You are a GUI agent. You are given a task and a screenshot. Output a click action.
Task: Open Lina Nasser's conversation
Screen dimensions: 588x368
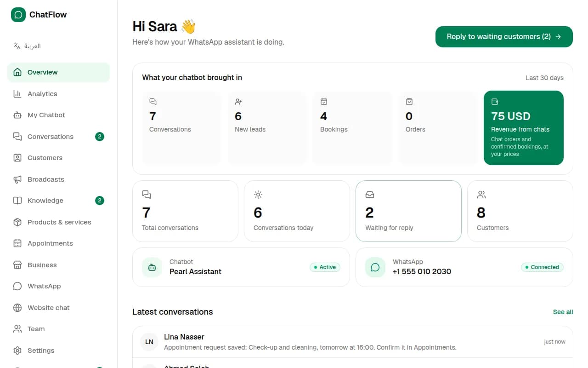click(x=353, y=342)
